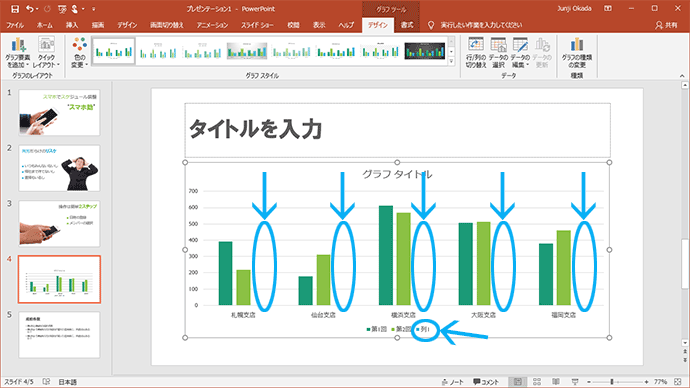Expand the chart styles gallery more arrow

(x=451, y=62)
